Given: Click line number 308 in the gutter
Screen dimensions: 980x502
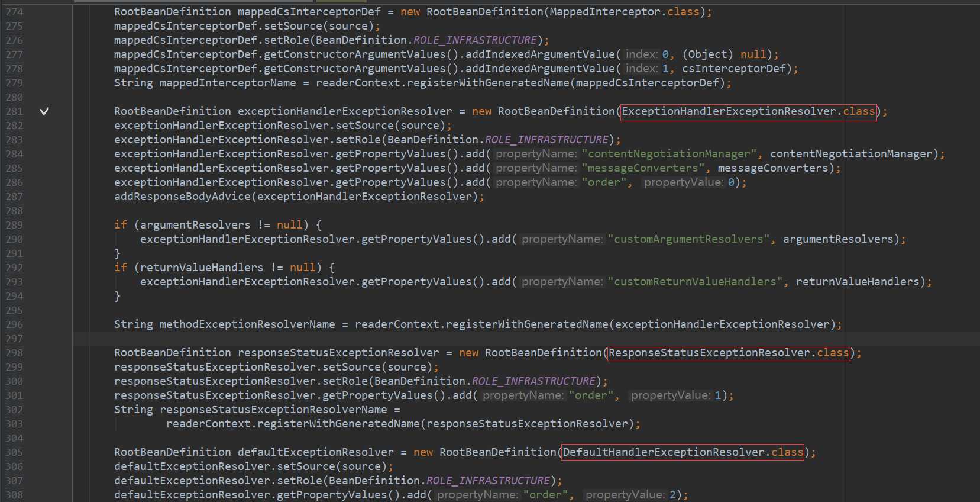Looking at the screenshot, I should 14,495.
